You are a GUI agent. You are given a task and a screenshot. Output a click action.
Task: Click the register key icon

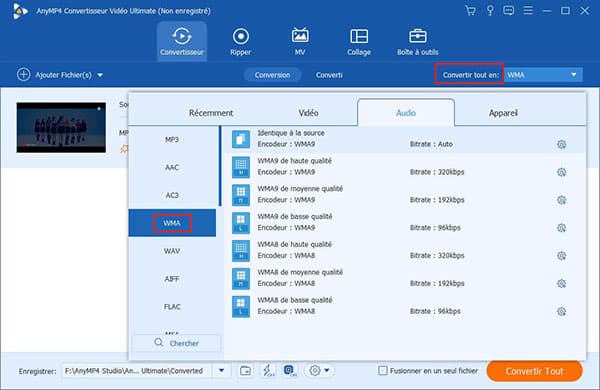[490, 10]
